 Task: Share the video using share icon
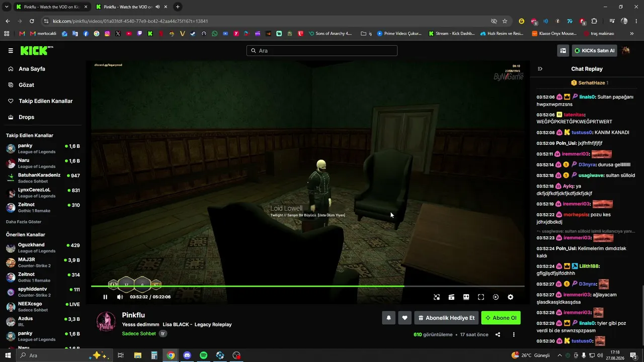tap(498, 335)
